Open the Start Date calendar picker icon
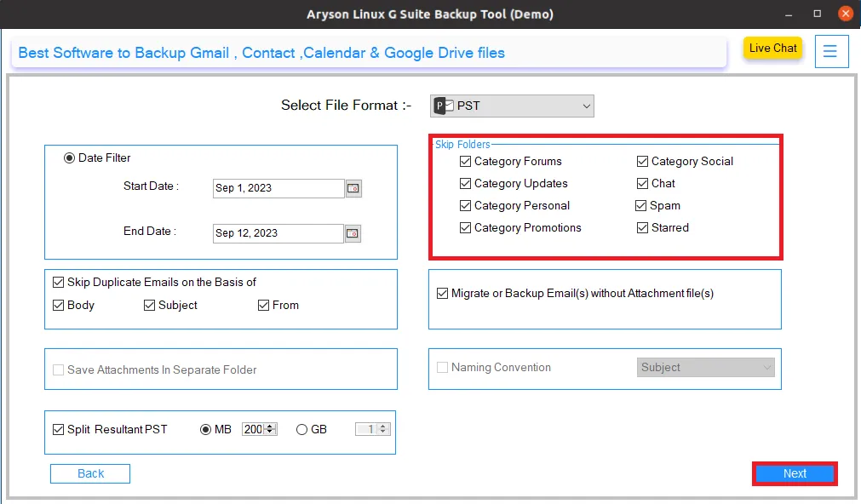Image resolution: width=861 pixels, height=504 pixels. pos(353,188)
